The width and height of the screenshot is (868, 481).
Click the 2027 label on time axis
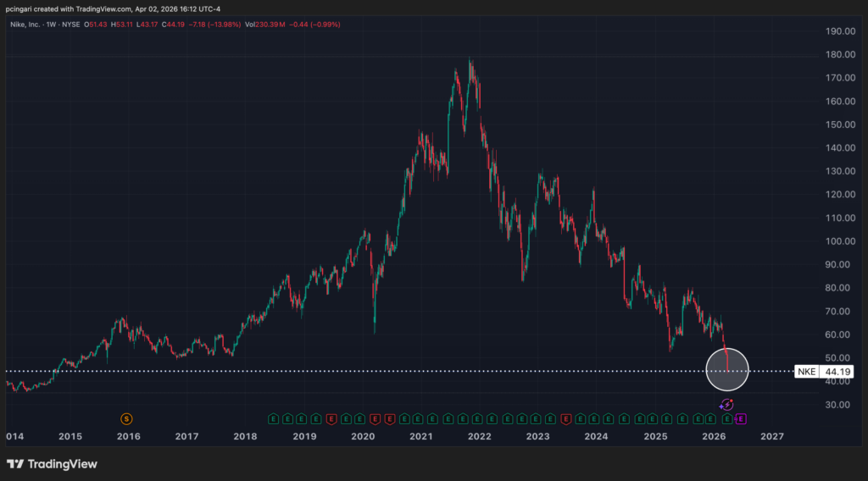(x=771, y=436)
